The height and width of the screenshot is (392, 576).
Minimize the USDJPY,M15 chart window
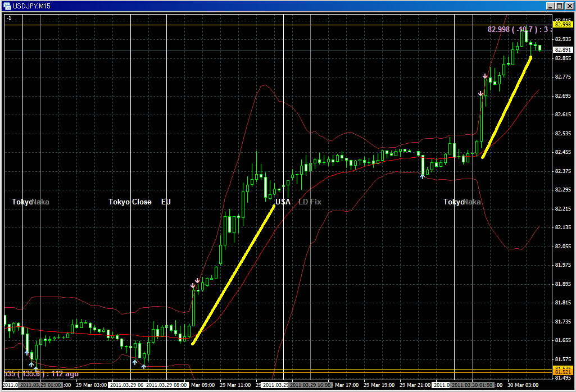(551, 6)
